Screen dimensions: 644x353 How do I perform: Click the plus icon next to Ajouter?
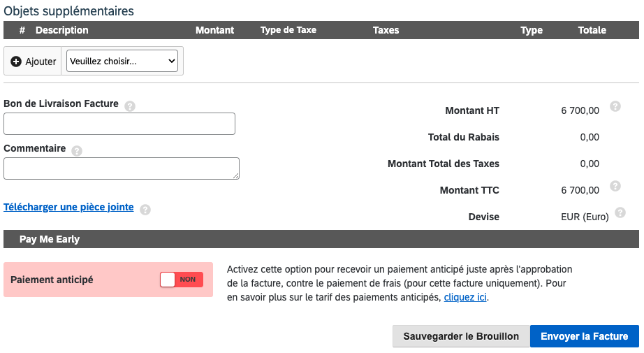click(x=17, y=62)
